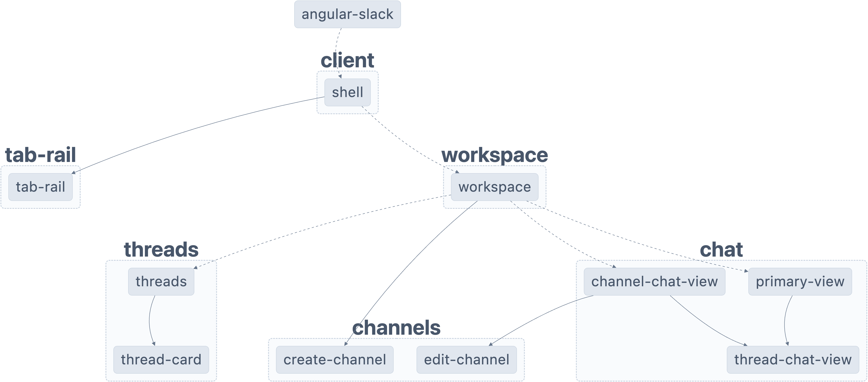Select the angular-slack root node

347,14
